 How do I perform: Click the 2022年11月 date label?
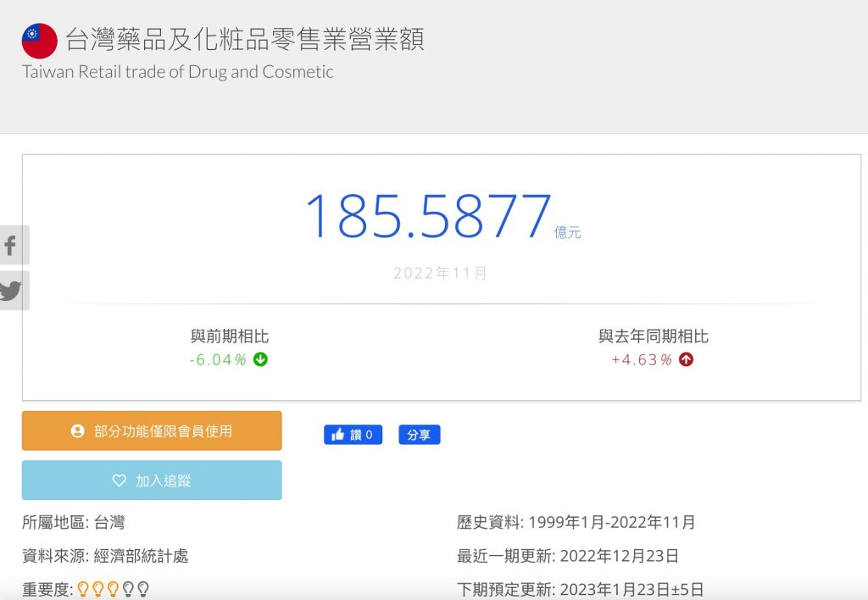(x=441, y=273)
